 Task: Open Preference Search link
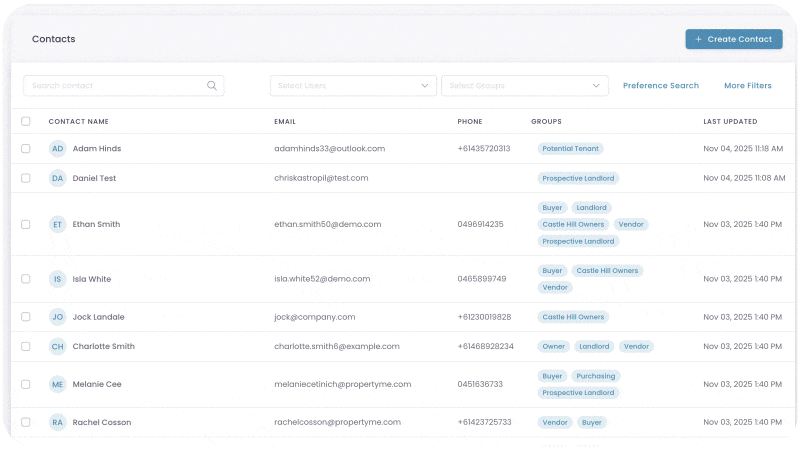[x=661, y=86]
